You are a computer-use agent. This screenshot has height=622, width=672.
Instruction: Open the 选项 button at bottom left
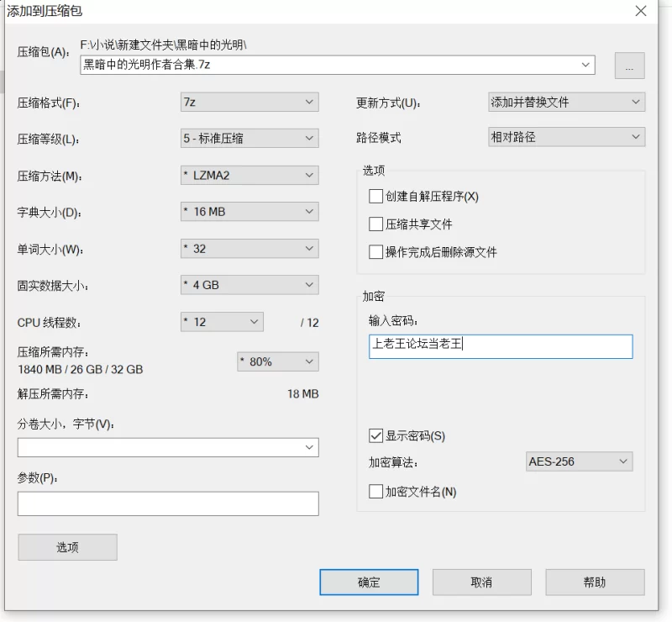click(67, 547)
